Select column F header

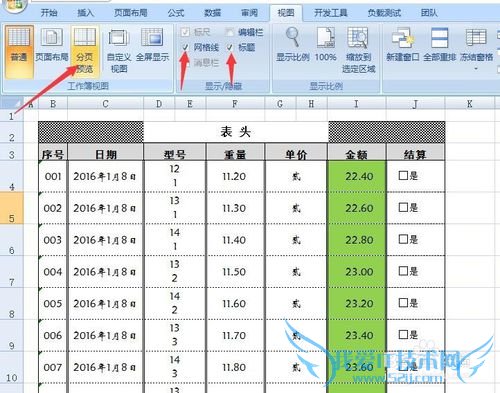tap(235, 104)
